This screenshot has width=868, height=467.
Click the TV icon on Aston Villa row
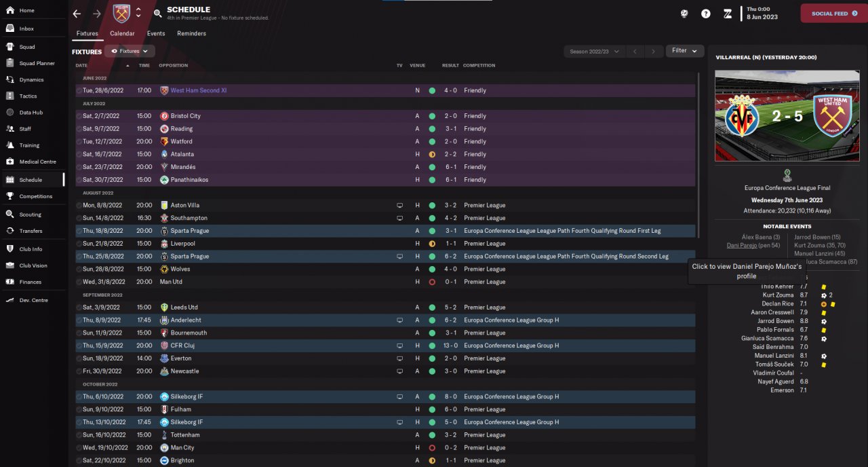399,205
